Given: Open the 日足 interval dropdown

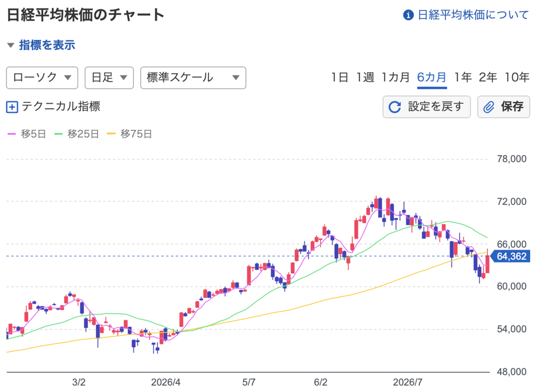Looking at the screenshot, I should point(109,78).
